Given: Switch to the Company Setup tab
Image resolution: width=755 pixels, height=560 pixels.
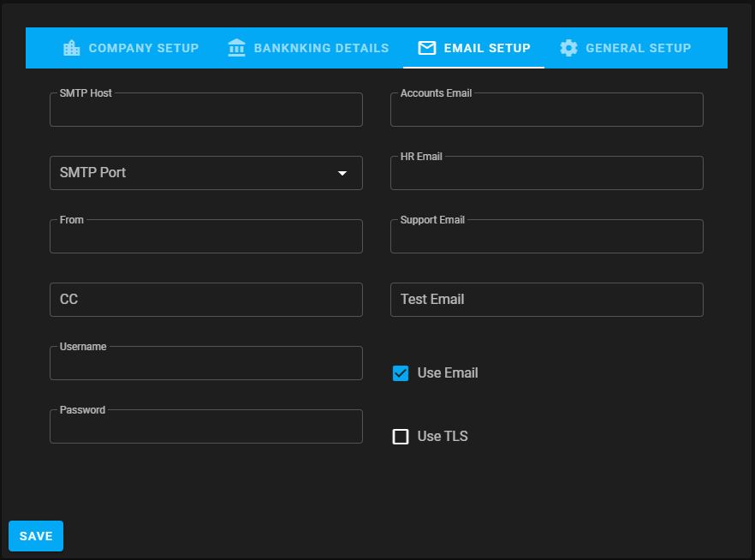Looking at the screenshot, I should pos(131,48).
